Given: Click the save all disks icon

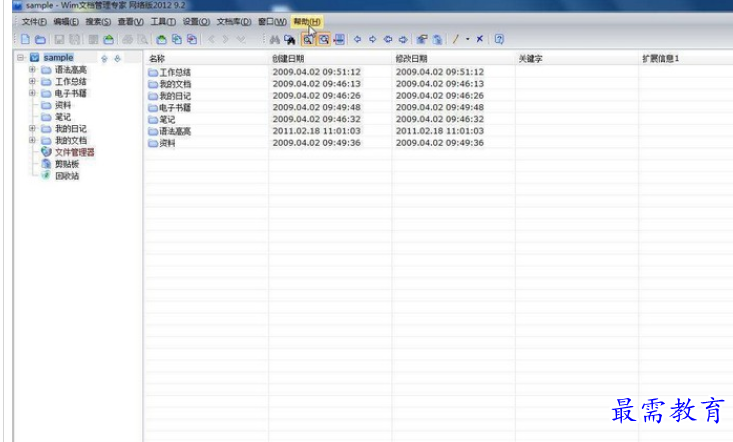Looking at the screenshot, I should click(x=75, y=40).
